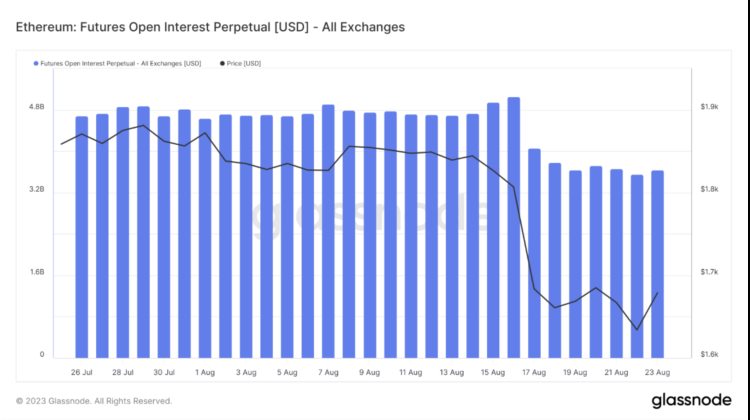Click the chart title Ethereum Futures Open Interest

pos(210,27)
